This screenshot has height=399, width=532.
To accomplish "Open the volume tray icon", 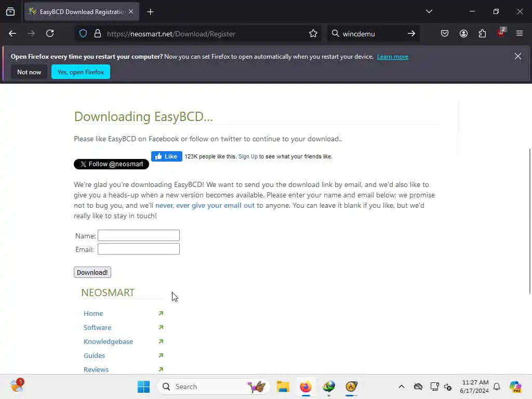I will coord(448,387).
